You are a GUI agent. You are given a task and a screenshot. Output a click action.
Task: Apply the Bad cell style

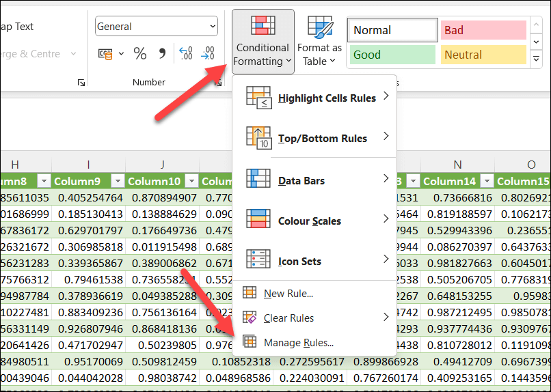pyautogui.click(x=483, y=30)
